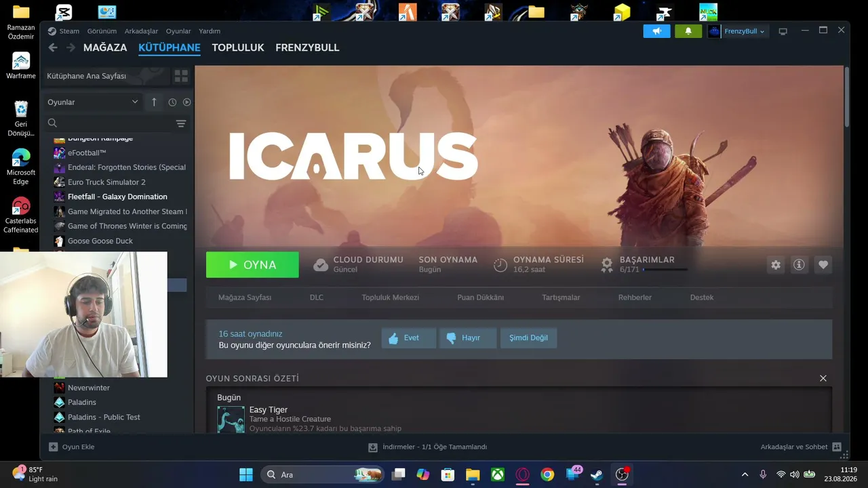This screenshot has width=868, height=488.
Task: Switch to Big Picture mode monitor icon
Action: (x=783, y=31)
